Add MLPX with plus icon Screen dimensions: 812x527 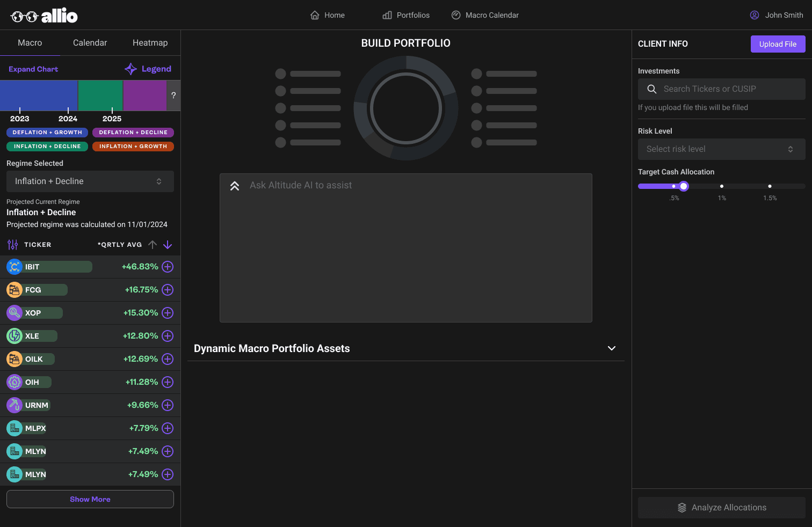[x=168, y=428]
